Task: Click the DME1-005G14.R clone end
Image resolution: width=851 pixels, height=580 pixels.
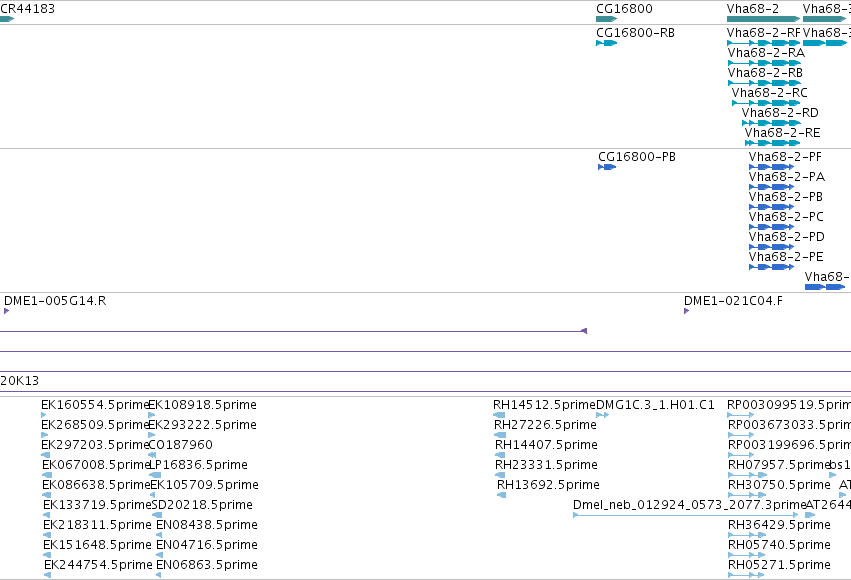Action: tap(7, 311)
